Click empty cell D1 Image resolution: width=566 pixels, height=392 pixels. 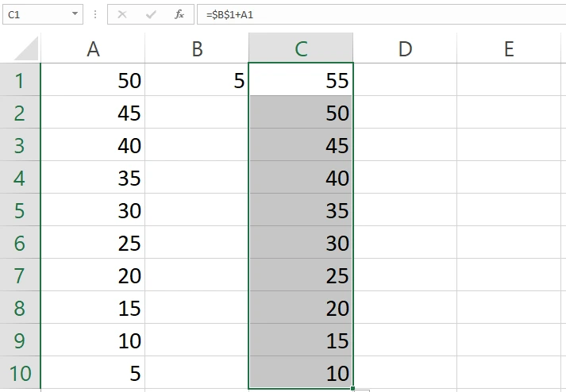pos(405,80)
